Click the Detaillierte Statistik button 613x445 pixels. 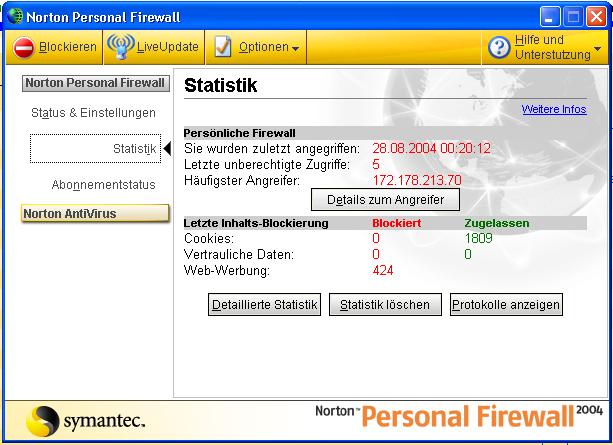click(264, 304)
